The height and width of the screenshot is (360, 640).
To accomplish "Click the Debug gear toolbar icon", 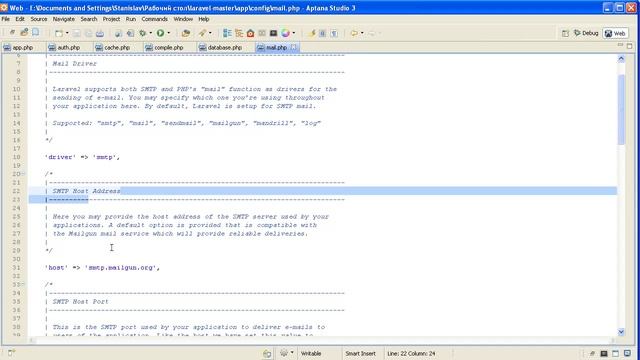I will [x=142, y=33].
